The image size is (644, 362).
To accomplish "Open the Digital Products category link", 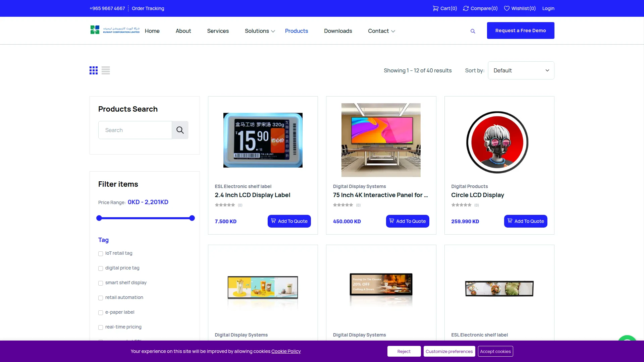I will pos(470,186).
